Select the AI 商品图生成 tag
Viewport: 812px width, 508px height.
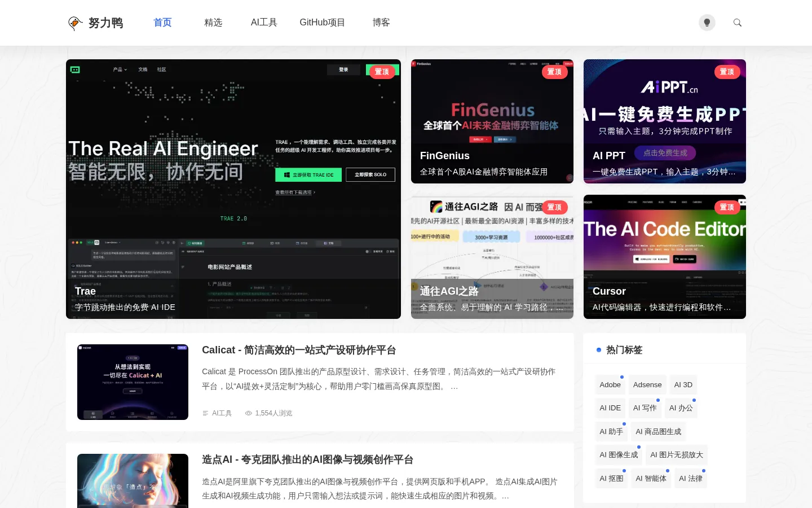[659, 432]
